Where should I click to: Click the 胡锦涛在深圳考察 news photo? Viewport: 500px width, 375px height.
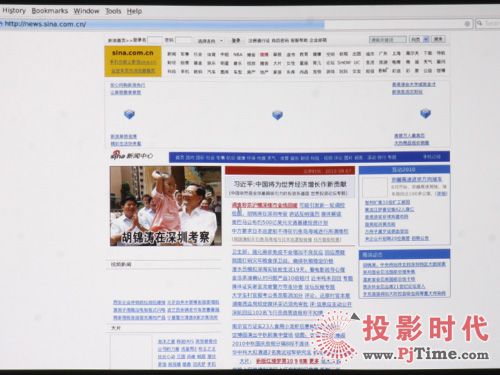(x=166, y=206)
